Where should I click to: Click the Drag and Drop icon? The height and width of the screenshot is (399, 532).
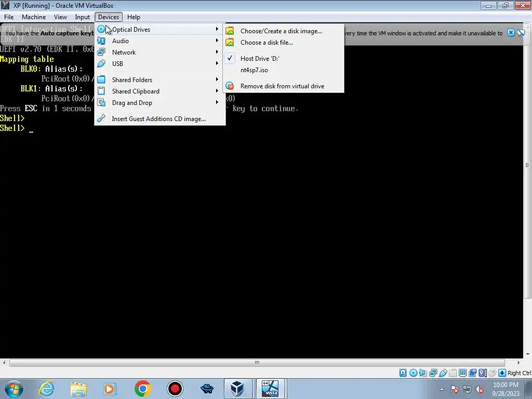point(101,102)
